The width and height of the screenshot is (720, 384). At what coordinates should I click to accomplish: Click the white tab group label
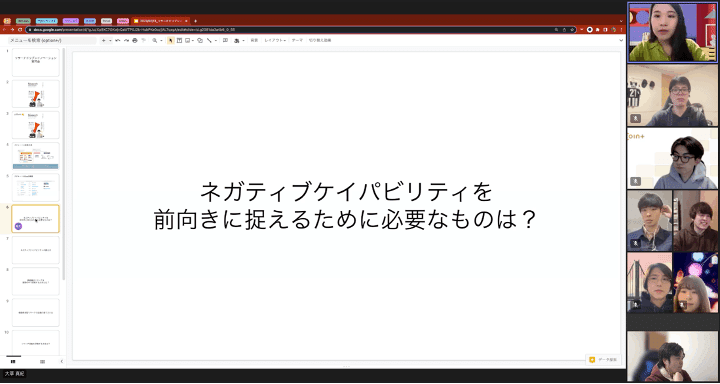[107, 21]
